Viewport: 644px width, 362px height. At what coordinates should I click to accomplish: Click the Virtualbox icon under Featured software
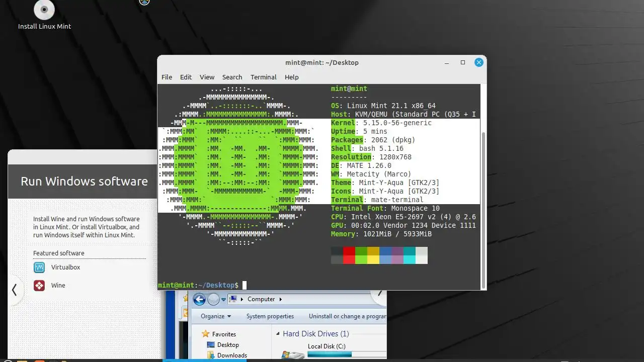pyautogui.click(x=39, y=267)
